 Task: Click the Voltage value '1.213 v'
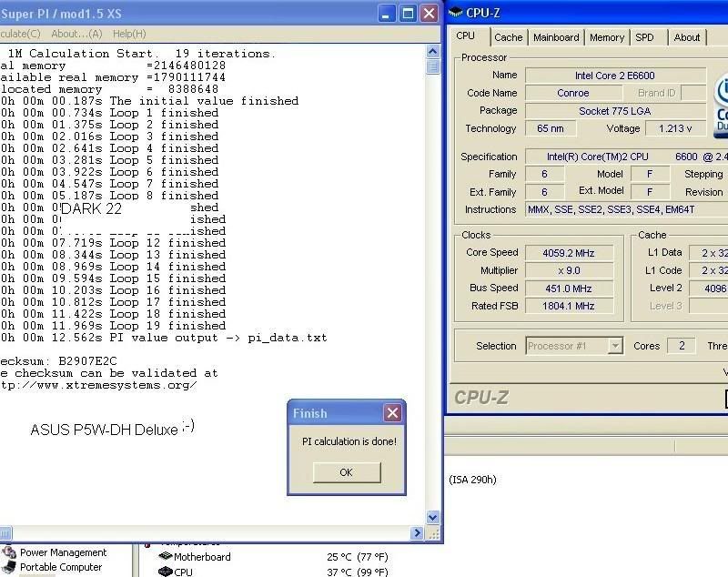point(675,128)
